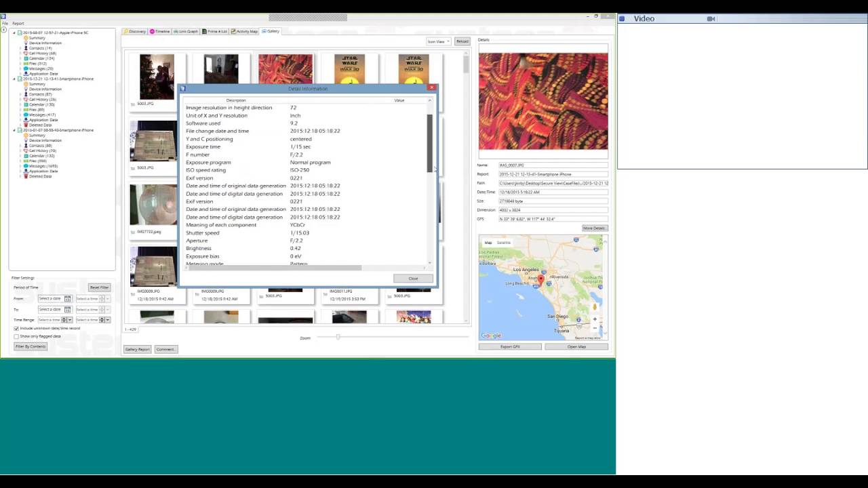Click the Reset Filter button
This screenshot has width=868, height=488.
[99, 287]
